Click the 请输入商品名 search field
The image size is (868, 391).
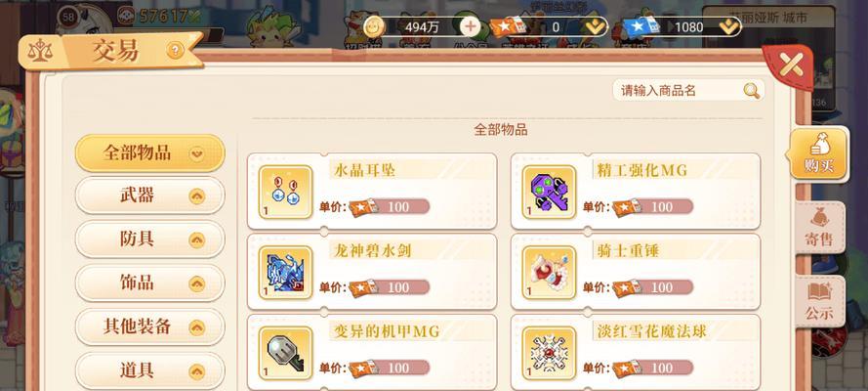(x=688, y=90)
